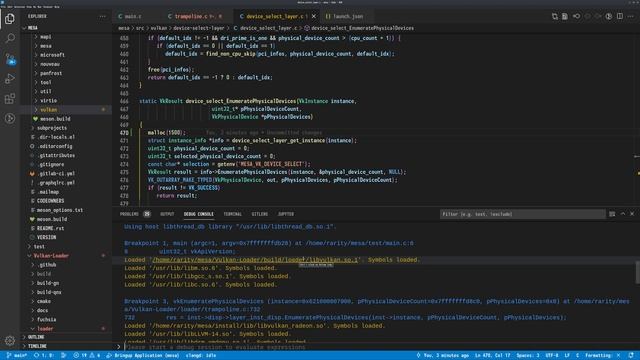Open the CODEOWNERS file
Image resolution: width=640 pixels, height=360 pixels.
[x=65, y=201]
